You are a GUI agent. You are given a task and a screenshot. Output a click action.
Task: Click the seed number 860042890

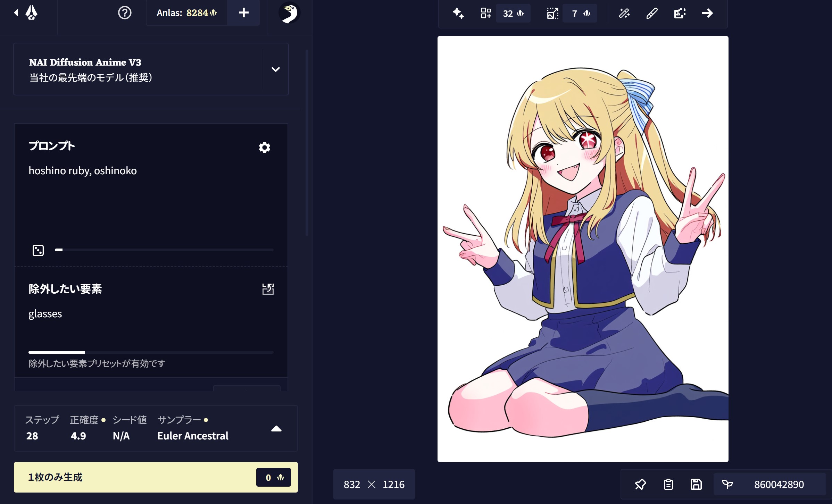pyautogui.click(x=779, y=484)
